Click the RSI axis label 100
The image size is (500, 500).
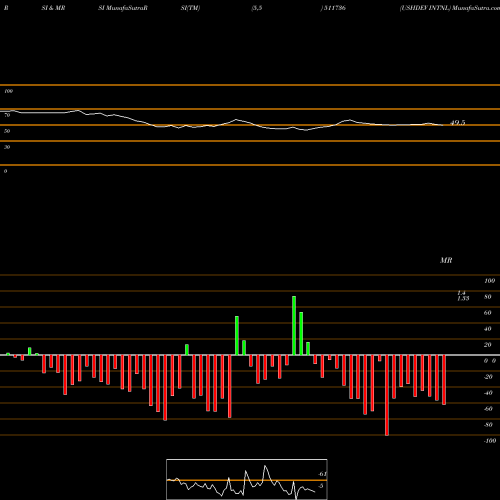pos(8,91)
